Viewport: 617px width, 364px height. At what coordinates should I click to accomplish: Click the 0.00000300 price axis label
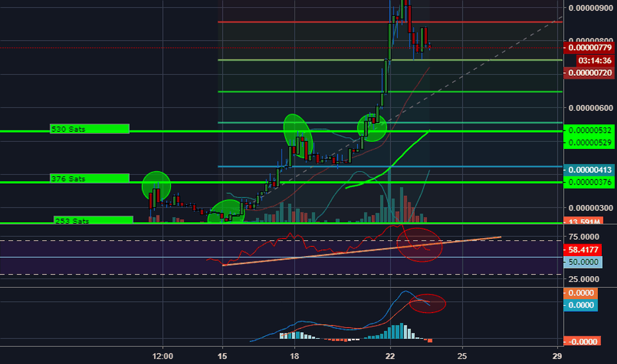[x=591, y=208]
